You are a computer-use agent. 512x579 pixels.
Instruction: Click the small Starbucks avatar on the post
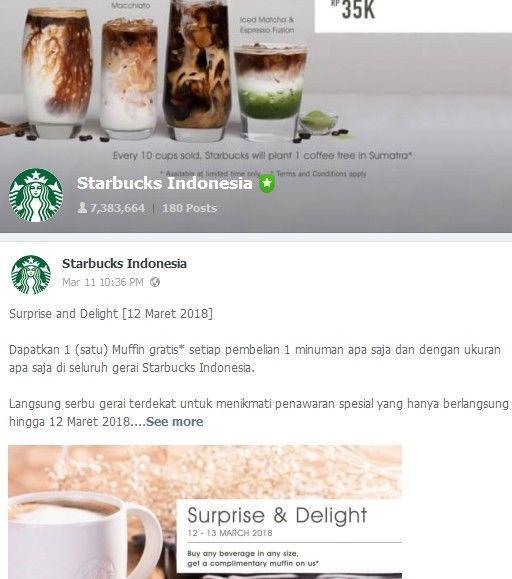tap(31, 275)
